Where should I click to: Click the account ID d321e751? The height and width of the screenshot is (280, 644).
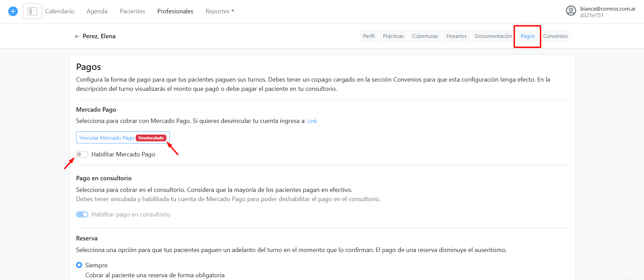pyautogui.click(x=592, y=15)
